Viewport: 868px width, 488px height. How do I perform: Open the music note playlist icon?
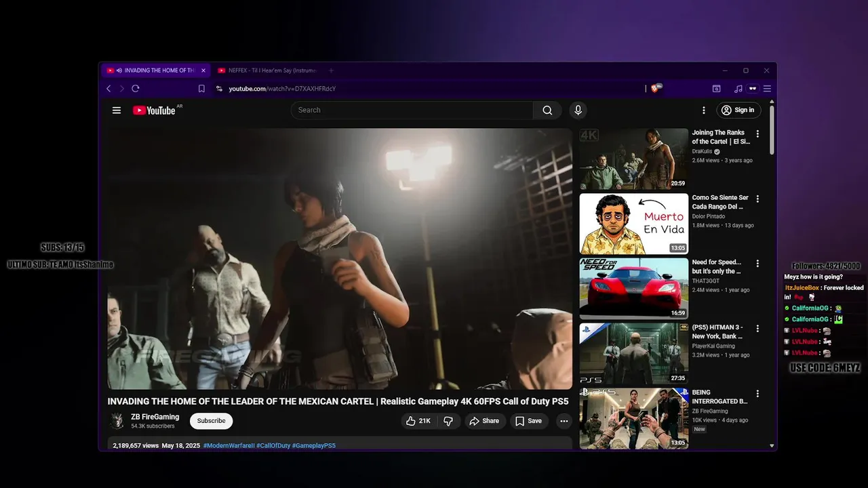[738, 89]
